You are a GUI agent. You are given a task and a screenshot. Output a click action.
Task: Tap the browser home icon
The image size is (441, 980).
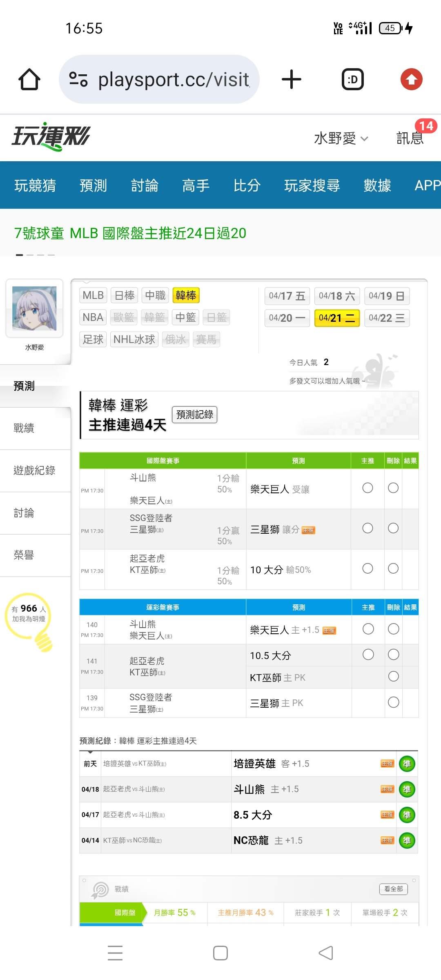(x=29, y=79)
